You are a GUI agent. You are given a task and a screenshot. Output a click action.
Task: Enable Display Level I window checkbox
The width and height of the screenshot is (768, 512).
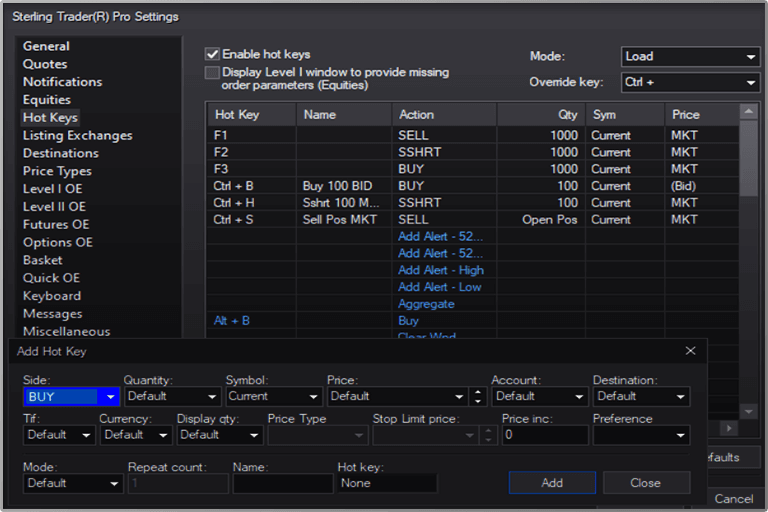pyautogui.click(x=212, y=73)
